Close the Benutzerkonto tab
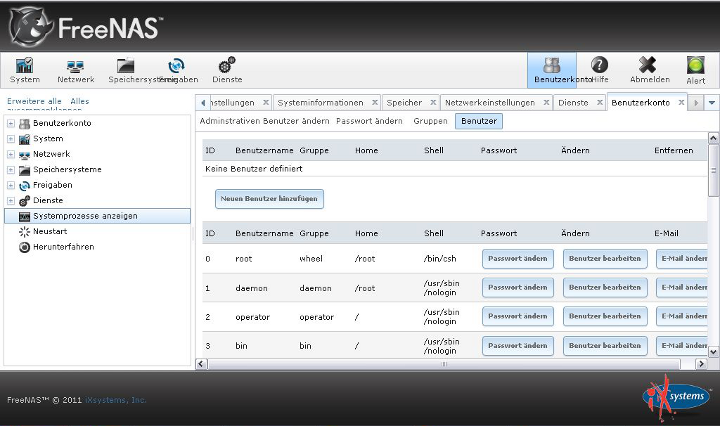The height and width of the screenshot is (426, 720). [681, 102]
